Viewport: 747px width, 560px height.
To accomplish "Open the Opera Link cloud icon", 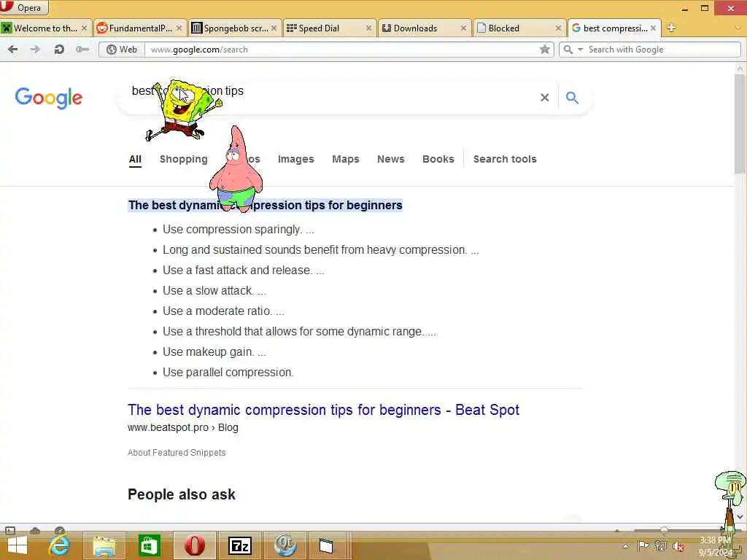I will 35,530.
